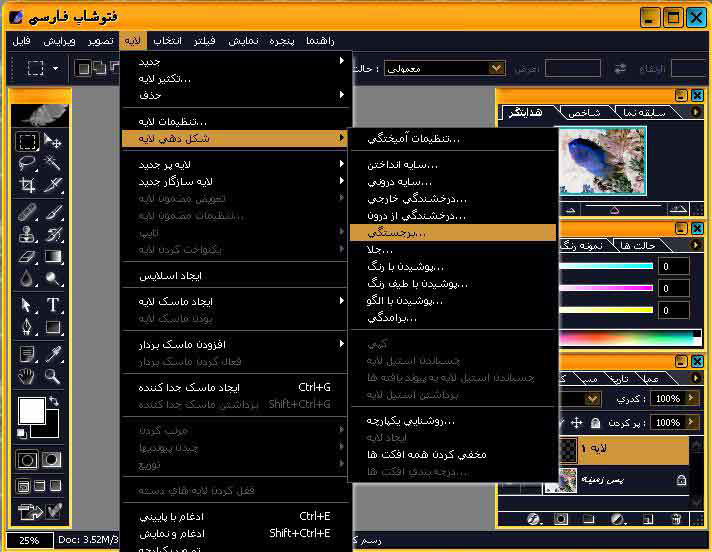Select the Gradient tool
The image size is (712, 552).
(53, 256)
